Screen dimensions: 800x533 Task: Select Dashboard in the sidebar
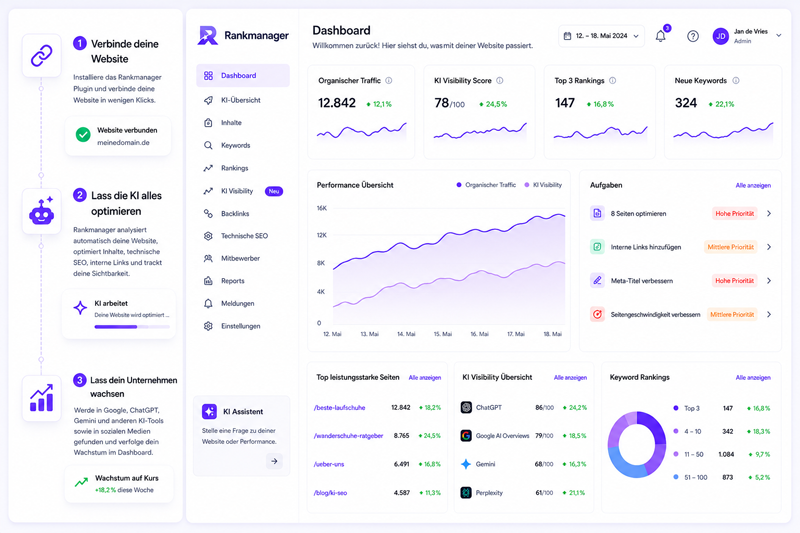(243, 75)
